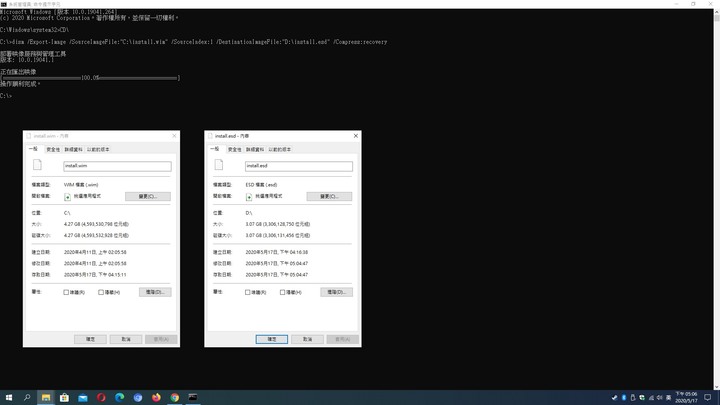Open Security tab in install.wim properties
Viewport: 720px width, 405px height.
click(53, 150)
